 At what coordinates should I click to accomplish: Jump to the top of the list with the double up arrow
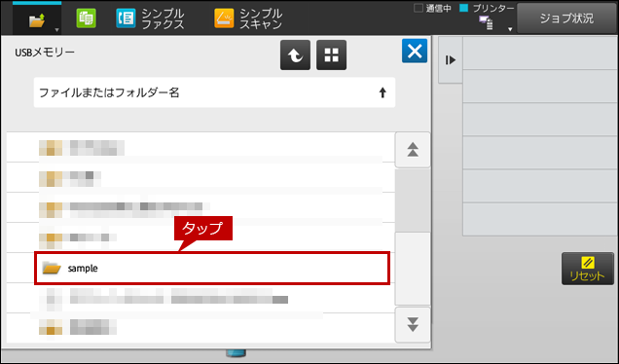click(x=413, y=150)
